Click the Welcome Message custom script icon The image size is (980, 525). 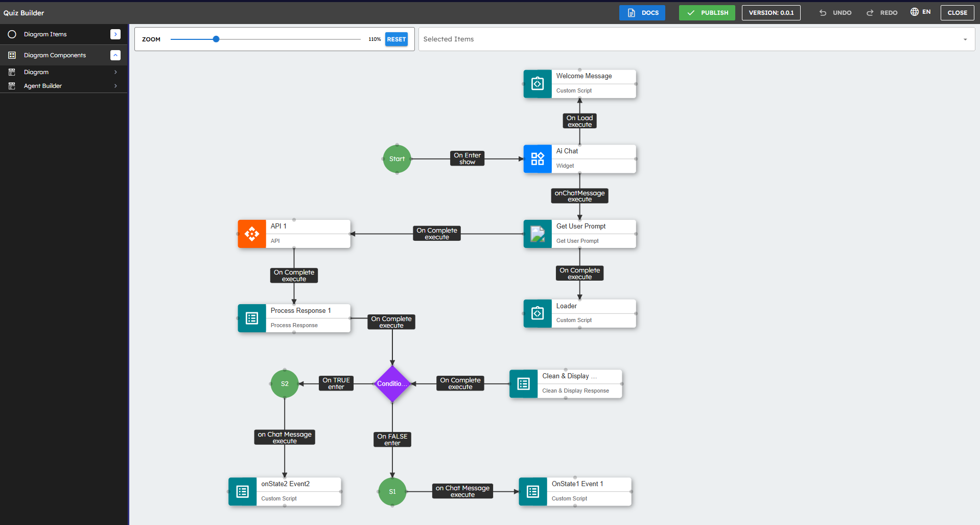[538, 84]
